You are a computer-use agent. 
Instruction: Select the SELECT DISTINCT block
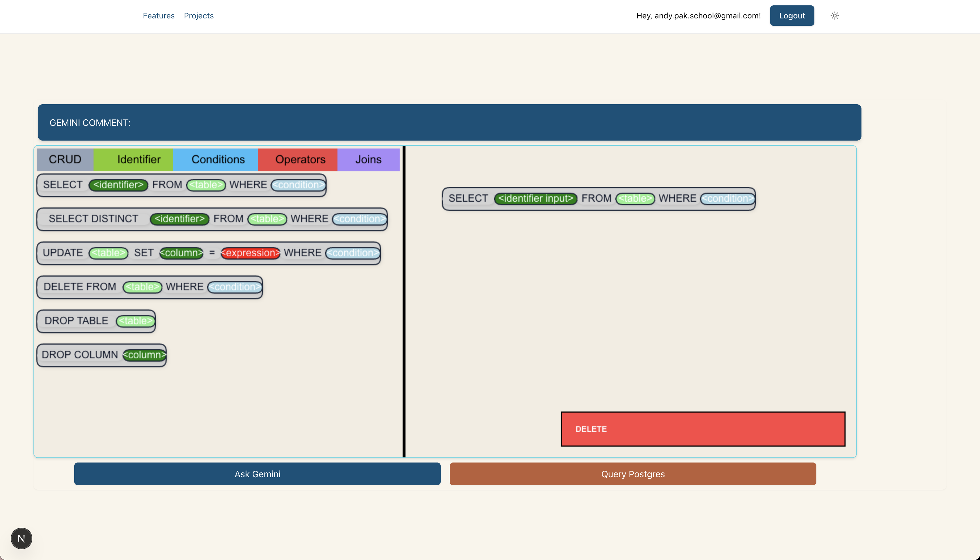(94, 219)
